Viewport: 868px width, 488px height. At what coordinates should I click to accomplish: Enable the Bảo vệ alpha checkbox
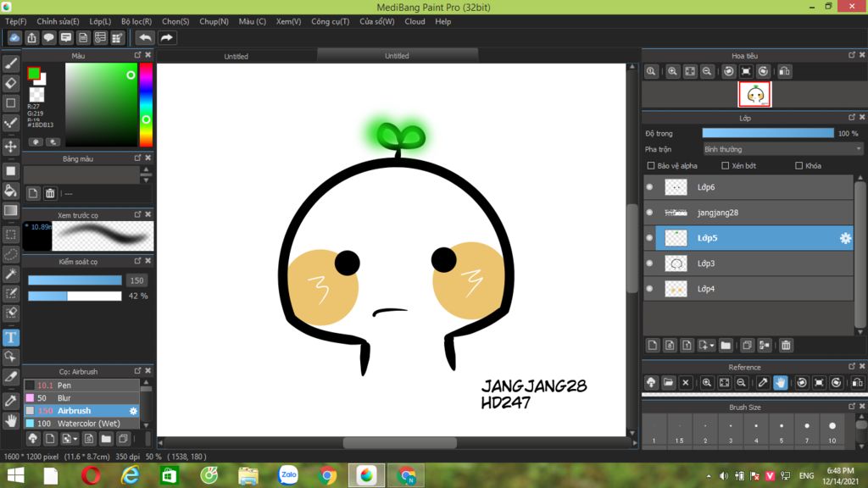pos(651,166)
